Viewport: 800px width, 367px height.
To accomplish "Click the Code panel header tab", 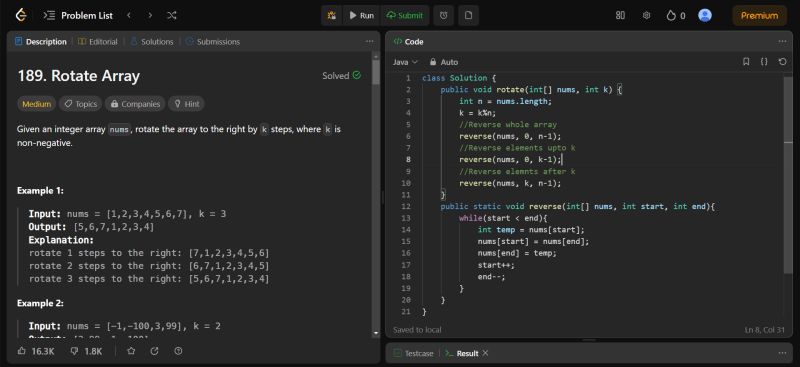I will click(409, 42).
